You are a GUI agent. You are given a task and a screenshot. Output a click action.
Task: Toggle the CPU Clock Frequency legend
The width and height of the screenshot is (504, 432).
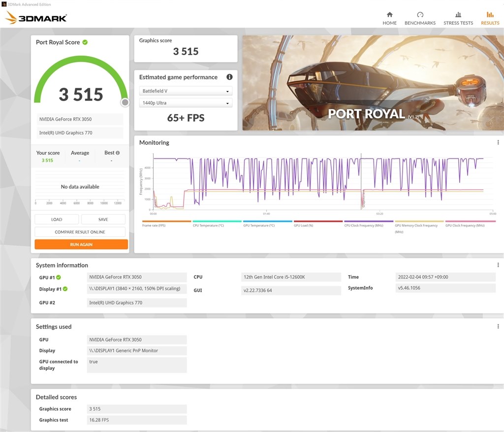pyautogui.click(x=369, y=224)
